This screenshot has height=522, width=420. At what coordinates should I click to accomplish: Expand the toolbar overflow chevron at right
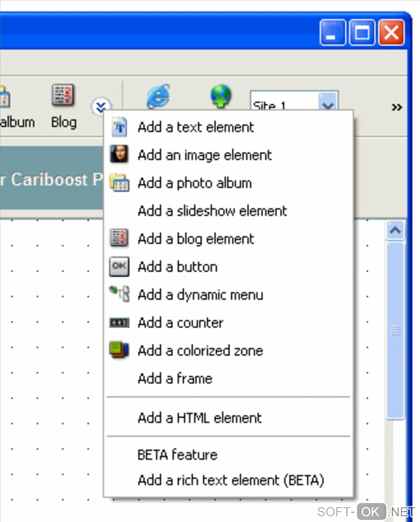(x=397, y=108)
